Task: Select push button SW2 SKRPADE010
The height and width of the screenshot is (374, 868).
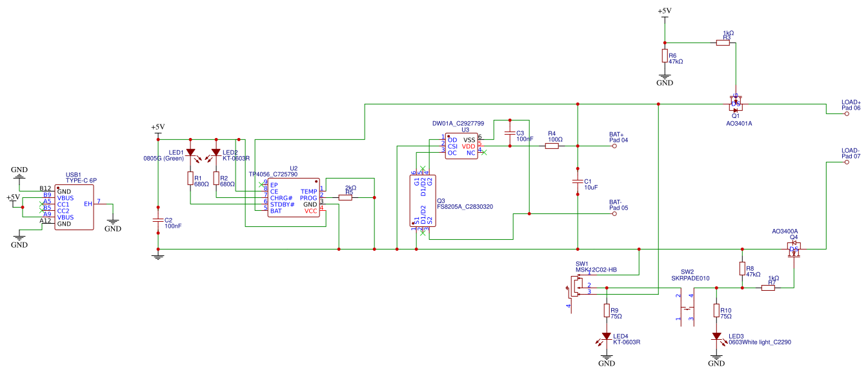Action: coord(685,307)
